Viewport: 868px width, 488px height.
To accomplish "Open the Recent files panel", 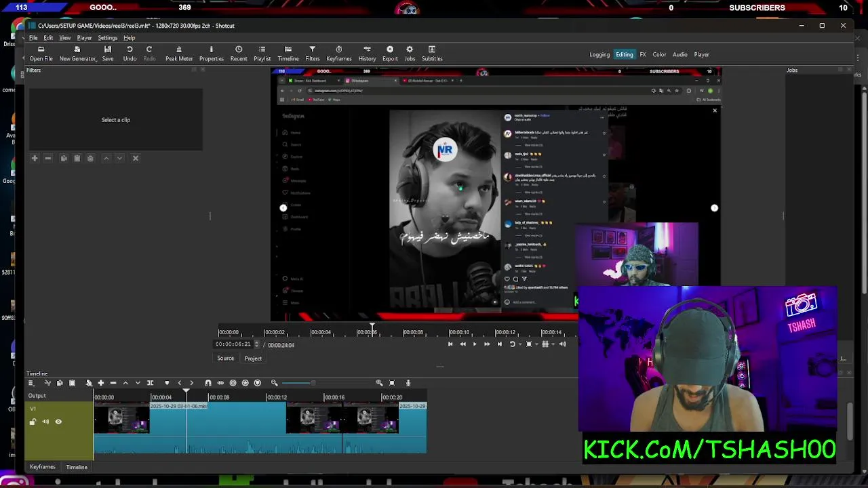I will click(x=239, y=54).
